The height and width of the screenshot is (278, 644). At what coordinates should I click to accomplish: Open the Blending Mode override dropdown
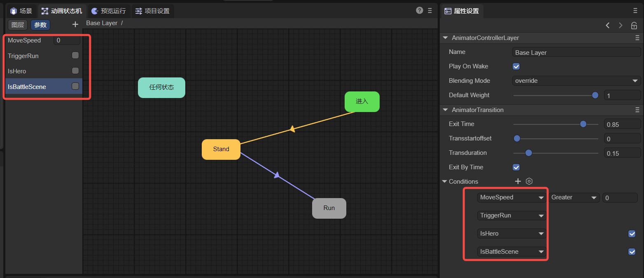576,81
